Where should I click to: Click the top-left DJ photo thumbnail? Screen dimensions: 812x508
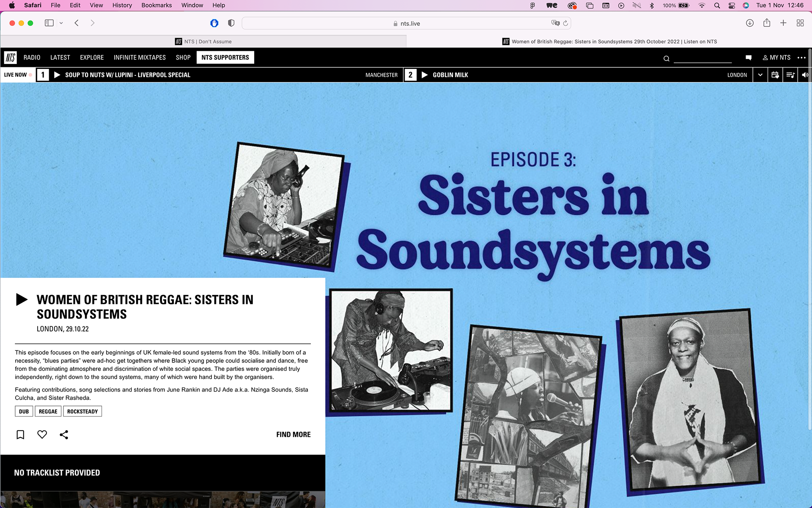tap(284, 206)
